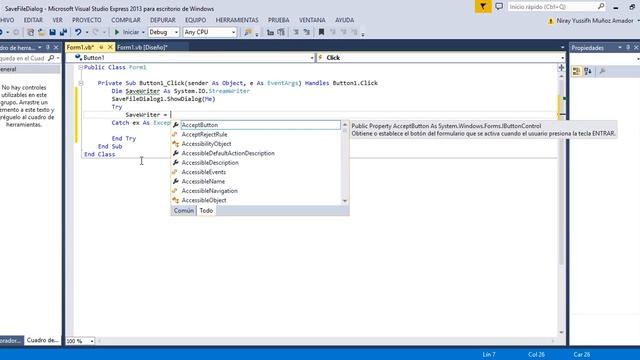Click the Properties property pages wrench icon
640x360 pixels.
point(602,71)
